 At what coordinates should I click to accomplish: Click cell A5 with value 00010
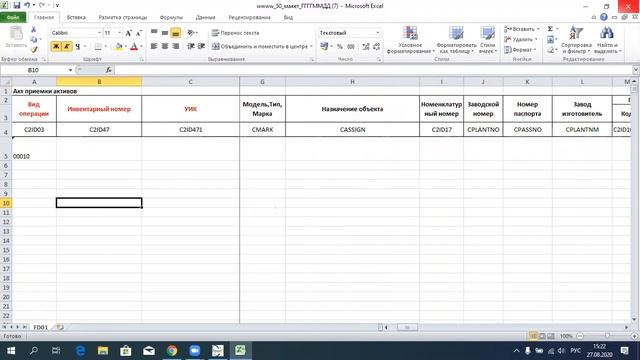[34, 149]
